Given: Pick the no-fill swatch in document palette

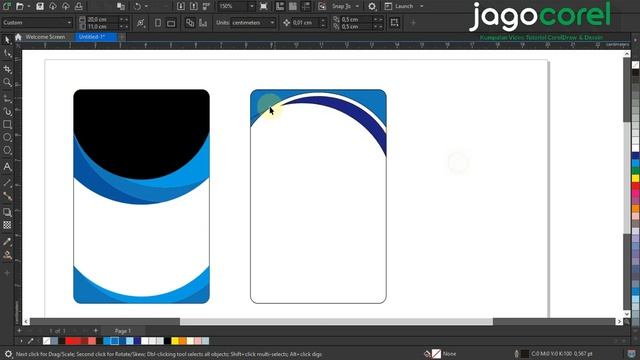Looking at the screenshot, I should click(x=47, y=341).
